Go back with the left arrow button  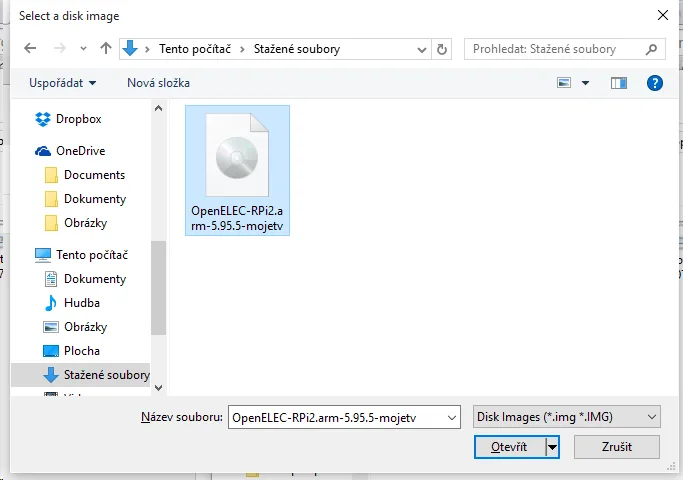tap(30, 48)
